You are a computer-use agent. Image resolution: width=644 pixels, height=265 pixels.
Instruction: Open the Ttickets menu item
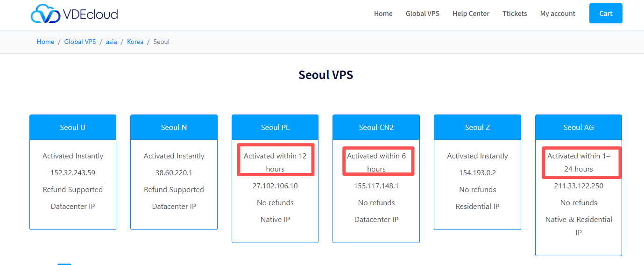click(515, 14)
